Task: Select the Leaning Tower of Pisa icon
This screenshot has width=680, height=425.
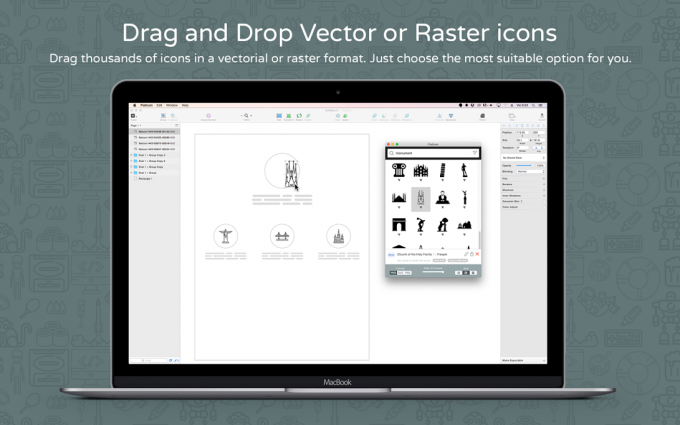Action: point(442,170)
